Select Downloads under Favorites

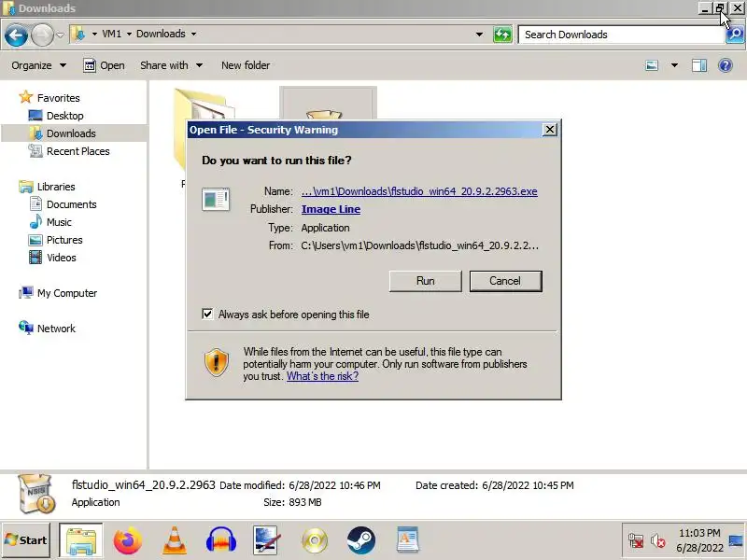click(x=71, y=133)
